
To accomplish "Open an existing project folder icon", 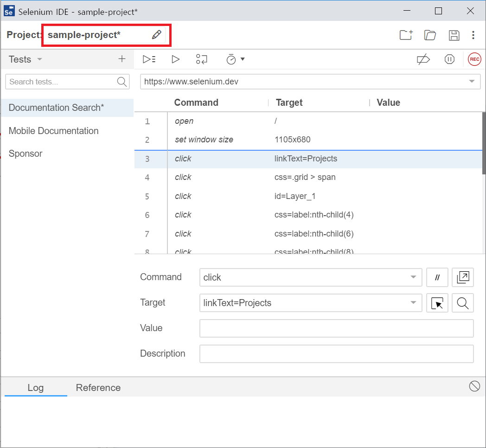I will [430, 35].
